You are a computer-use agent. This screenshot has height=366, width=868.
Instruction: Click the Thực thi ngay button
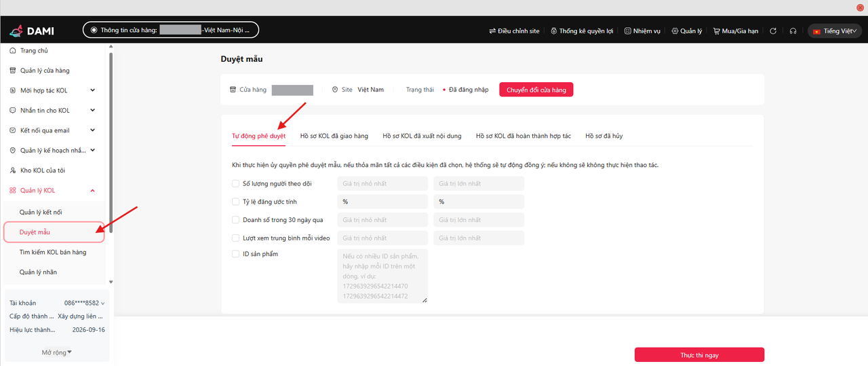[699, 355]
